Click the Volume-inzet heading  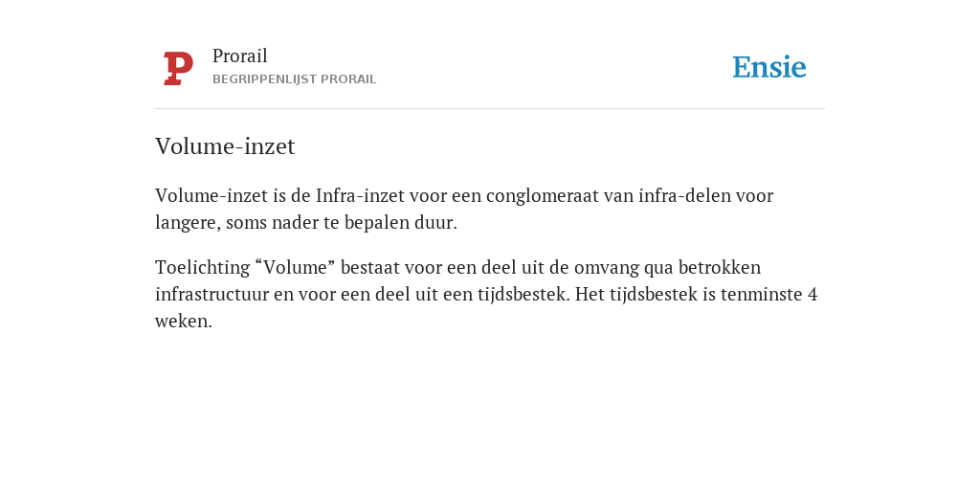click(225, 146)
